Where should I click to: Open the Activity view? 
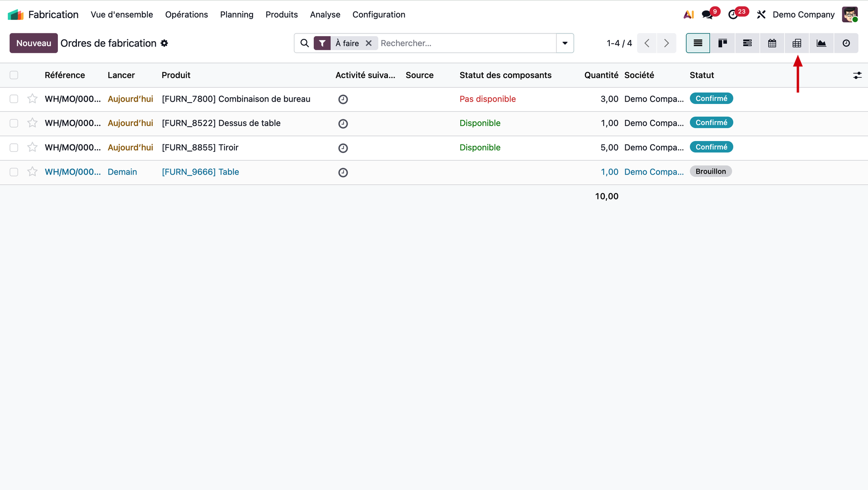(846, 43)
